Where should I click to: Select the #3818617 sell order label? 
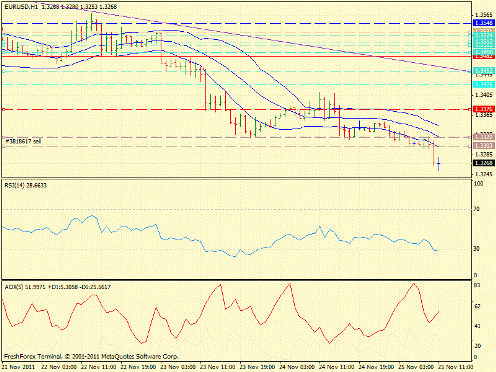click(x=23, y=141)
